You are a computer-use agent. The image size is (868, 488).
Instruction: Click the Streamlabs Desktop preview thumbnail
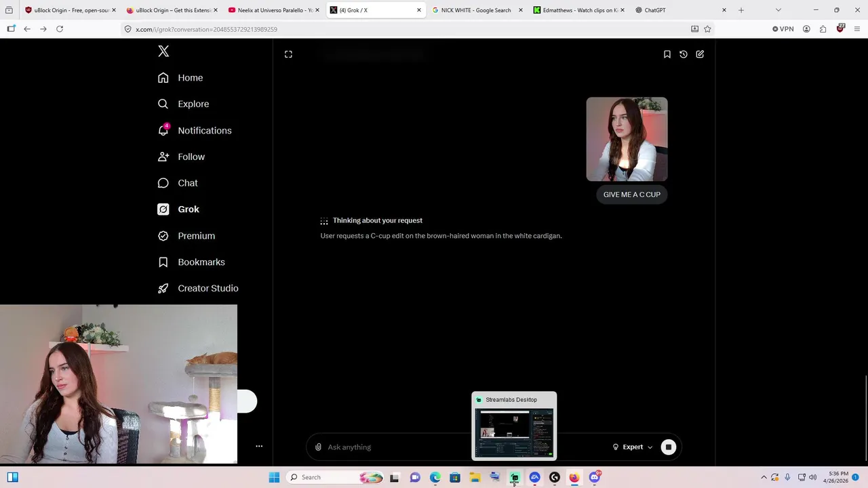(x=514, y=433)
